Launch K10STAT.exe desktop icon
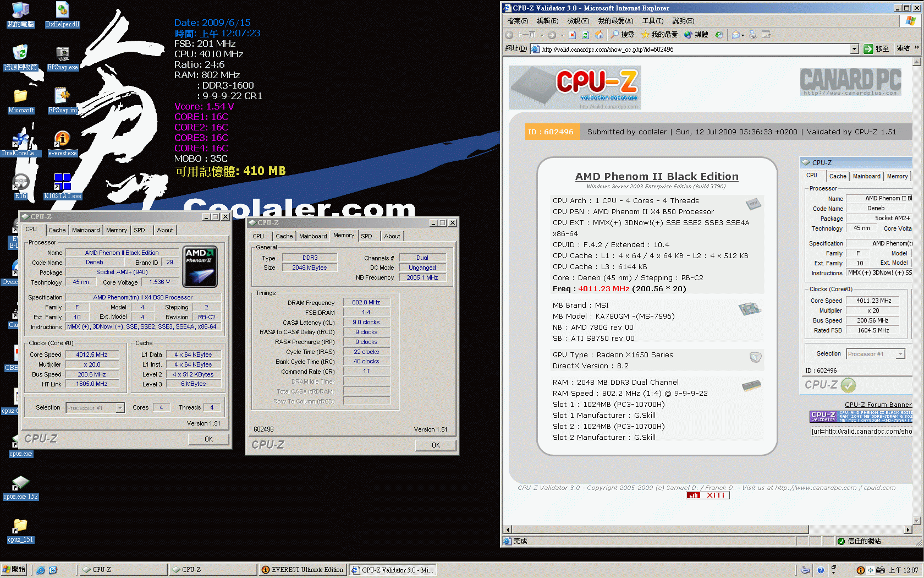 (62, 186)
